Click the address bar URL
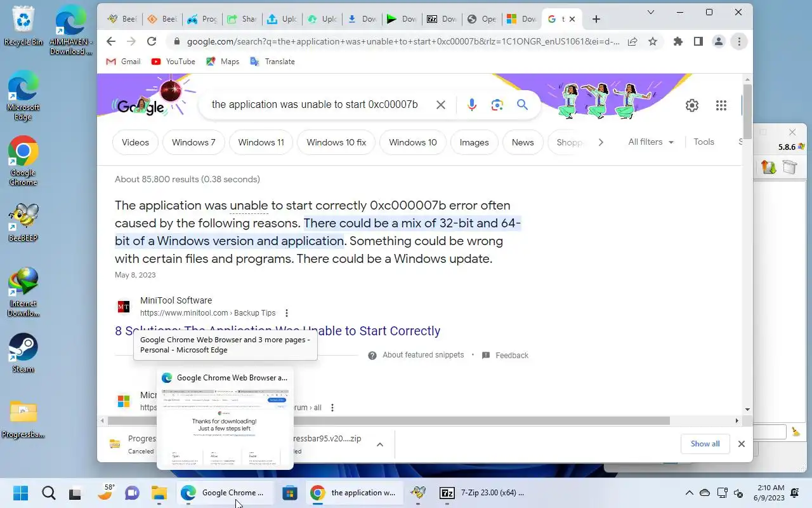The width and height of the screenshot is (812, 508). click(x=403, y=41)
